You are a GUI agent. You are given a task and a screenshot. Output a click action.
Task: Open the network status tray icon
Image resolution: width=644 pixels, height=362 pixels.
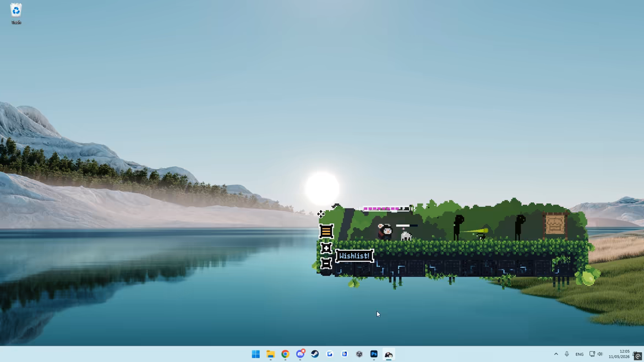click(x=592, y=354)
